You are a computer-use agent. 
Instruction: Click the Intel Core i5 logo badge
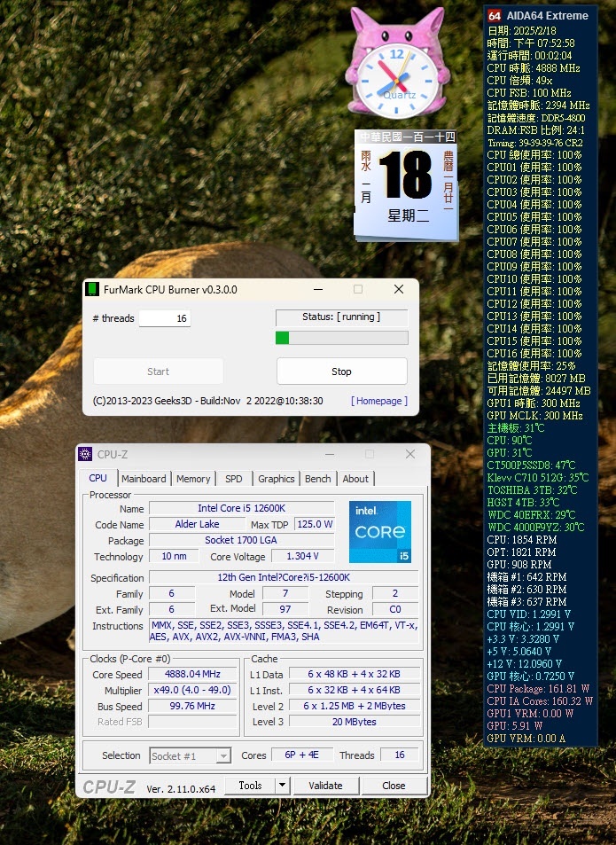379,531
